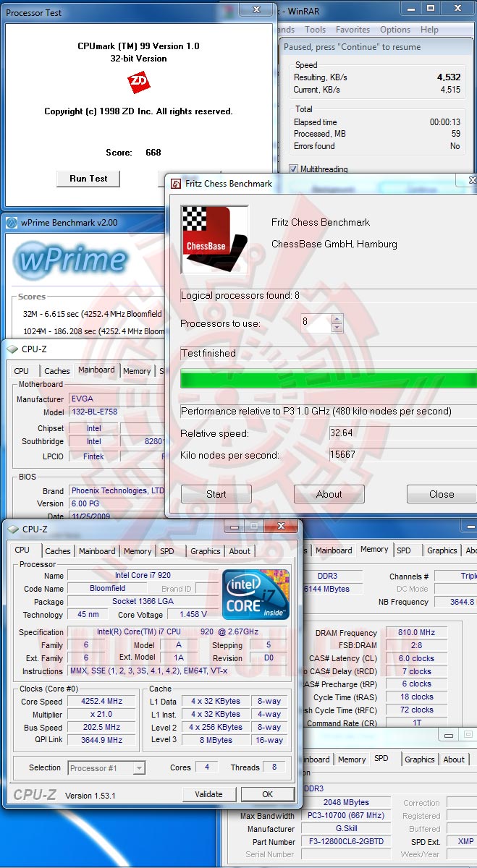Click the ChessBase logo image
The height and width of the screenshot is (868, 477).
[x=214, y=239]
